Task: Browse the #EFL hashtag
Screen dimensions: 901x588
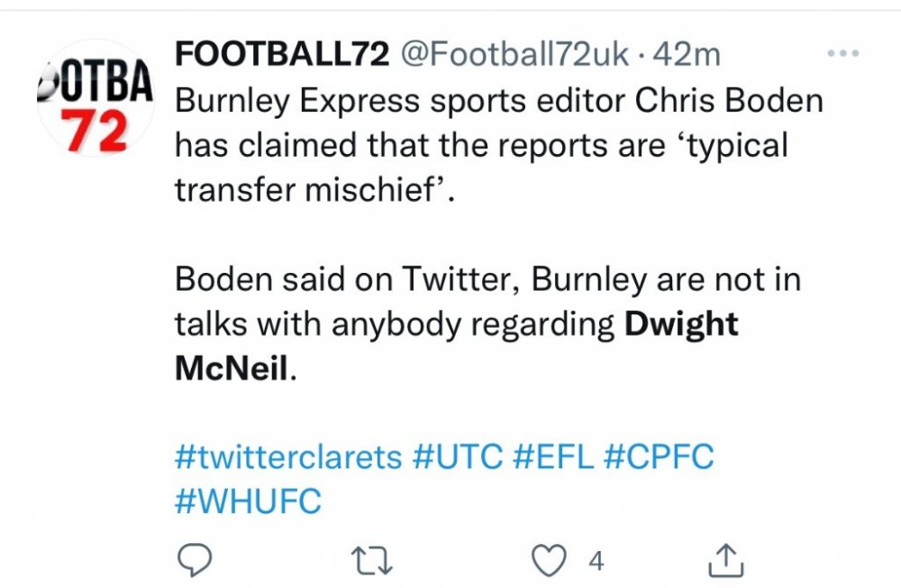Action: [553, 457]
